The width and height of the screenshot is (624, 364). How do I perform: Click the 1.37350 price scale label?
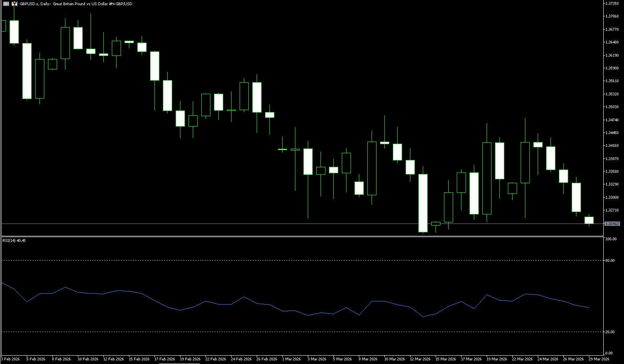pyautogui.click(x=612, y=3)
